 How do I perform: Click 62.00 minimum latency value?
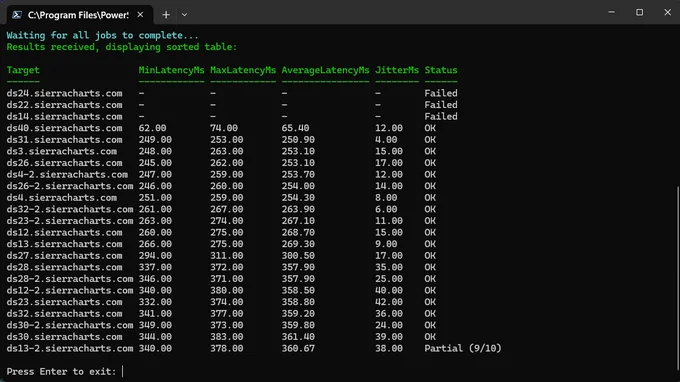[x=152, y=128]
